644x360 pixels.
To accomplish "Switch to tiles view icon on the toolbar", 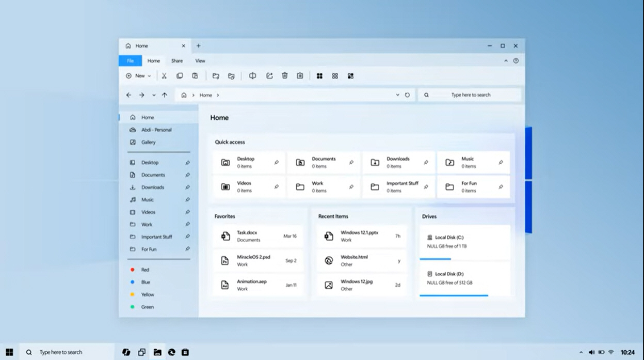I will coord(320,76).
